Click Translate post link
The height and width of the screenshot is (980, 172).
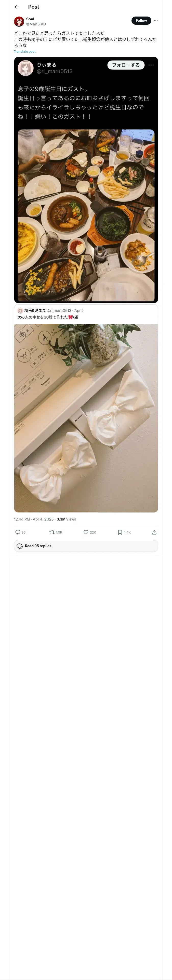click(25, 51)
